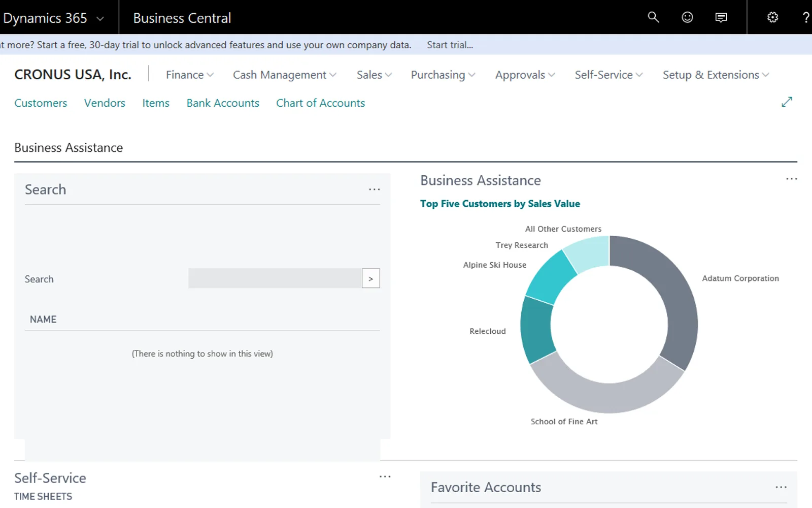Expand the Cash Management menu
The width and height of the screenshot is (812, 508).
click(285, 75)
